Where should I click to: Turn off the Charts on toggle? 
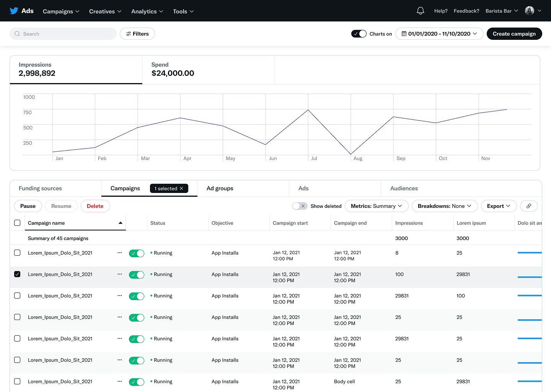pyautogui.click(x=359, y=34)
